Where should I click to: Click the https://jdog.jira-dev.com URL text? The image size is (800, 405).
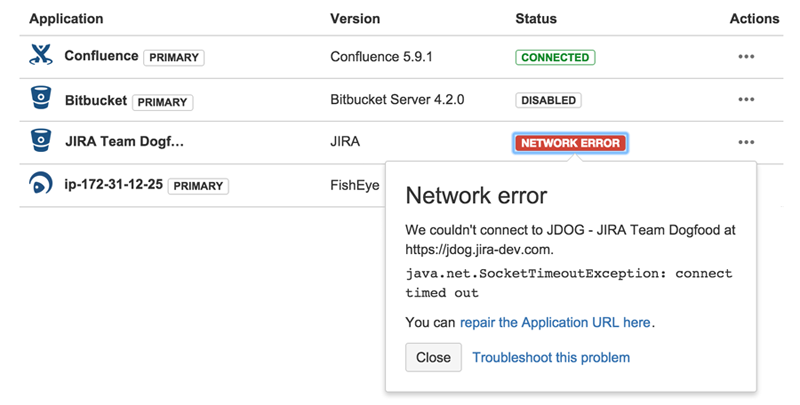coord(478,250)
